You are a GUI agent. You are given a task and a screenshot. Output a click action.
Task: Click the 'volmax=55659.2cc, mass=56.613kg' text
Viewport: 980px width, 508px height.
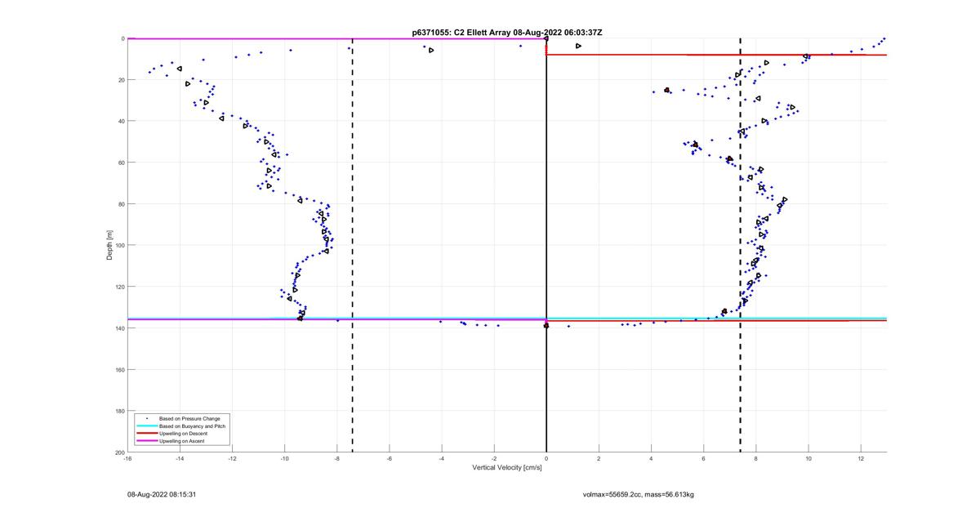(x=638, y=494)
